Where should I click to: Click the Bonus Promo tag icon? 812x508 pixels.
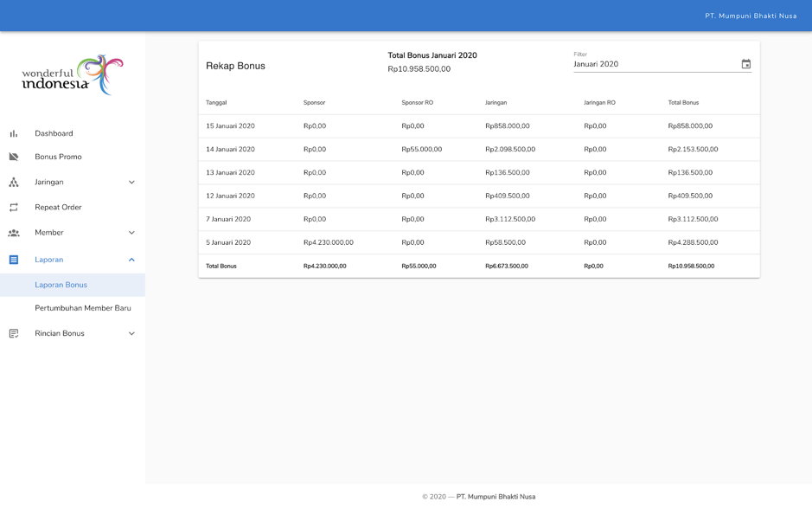coord(14,157)
